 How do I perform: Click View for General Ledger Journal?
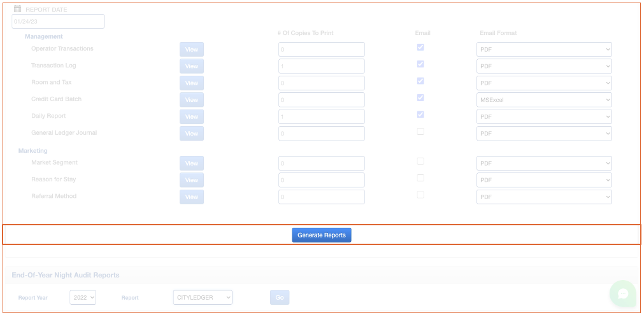click(191, 134)
